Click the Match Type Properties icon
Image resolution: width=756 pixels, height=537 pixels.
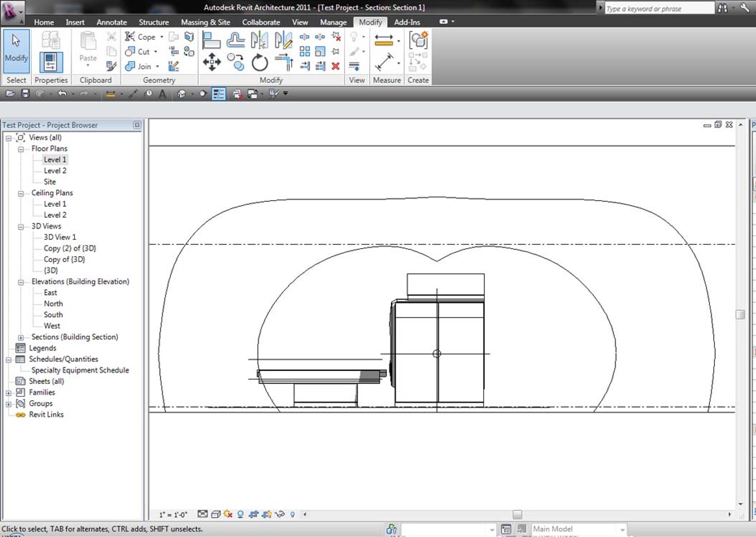(x=111, y=66)
